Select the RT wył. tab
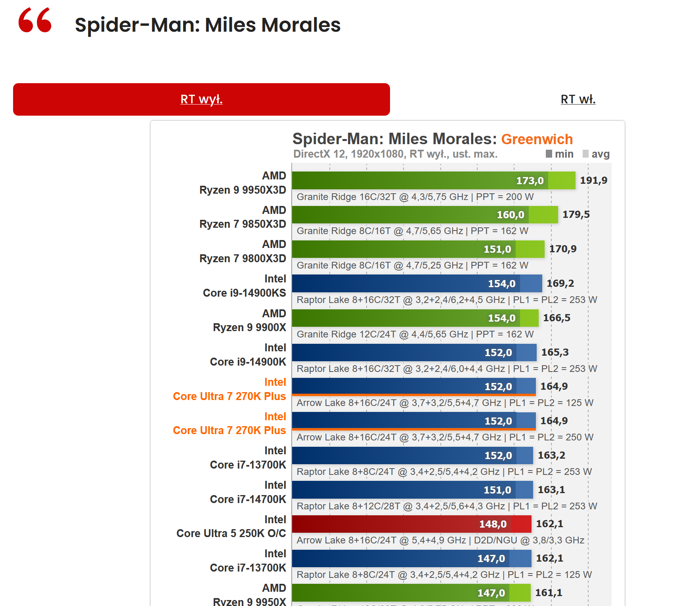This screenshot has height=606, width=700. pos(201,99)
